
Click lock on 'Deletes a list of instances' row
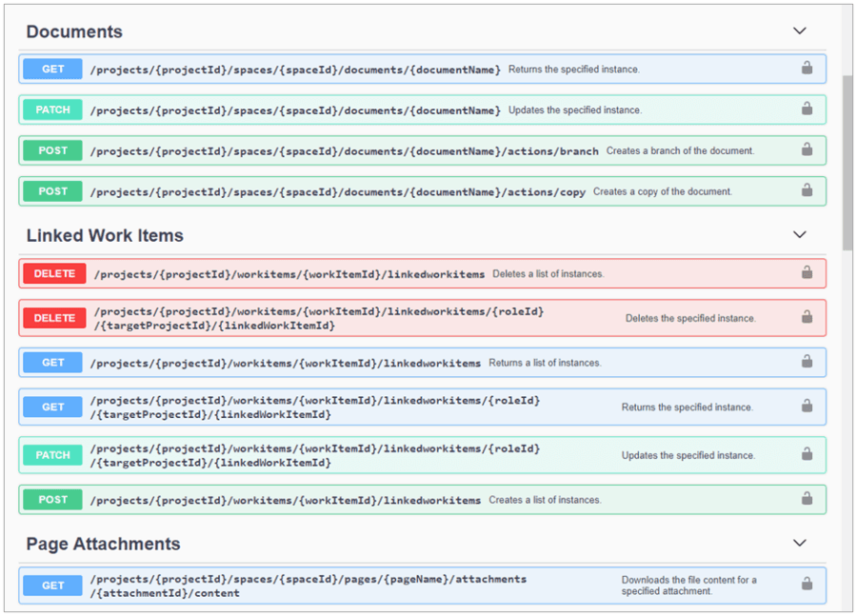pos(807,273)
